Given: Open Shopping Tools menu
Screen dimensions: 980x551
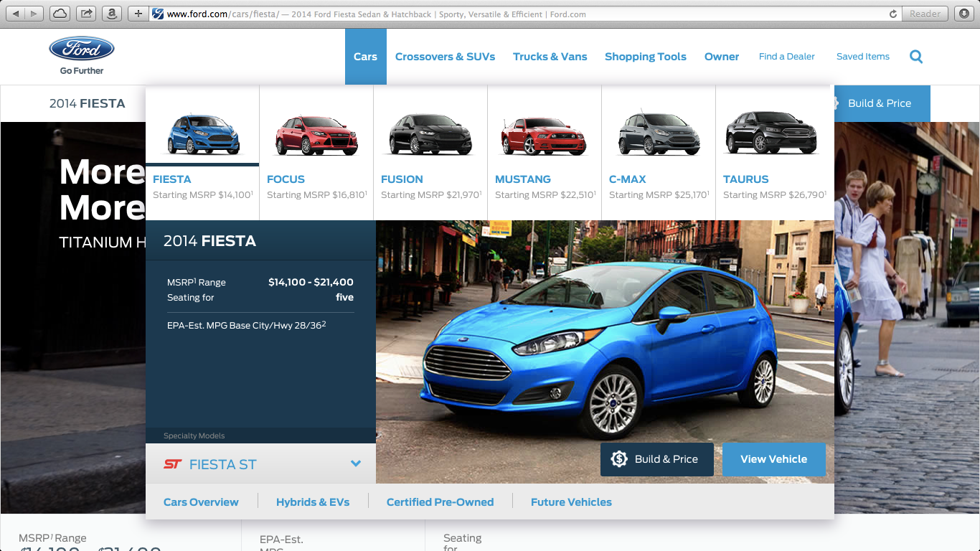Looking at the screenshot, I should (x=646, y=57).
